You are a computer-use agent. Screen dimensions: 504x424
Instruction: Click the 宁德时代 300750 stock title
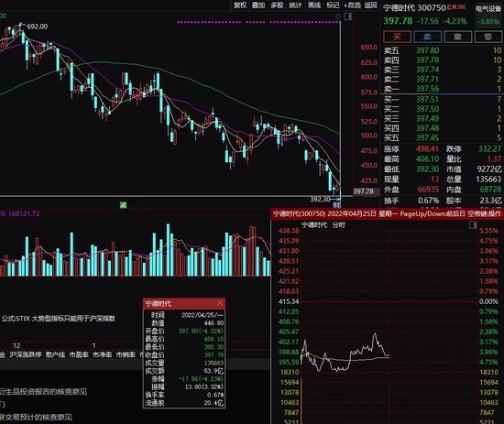tap(414, 7)
